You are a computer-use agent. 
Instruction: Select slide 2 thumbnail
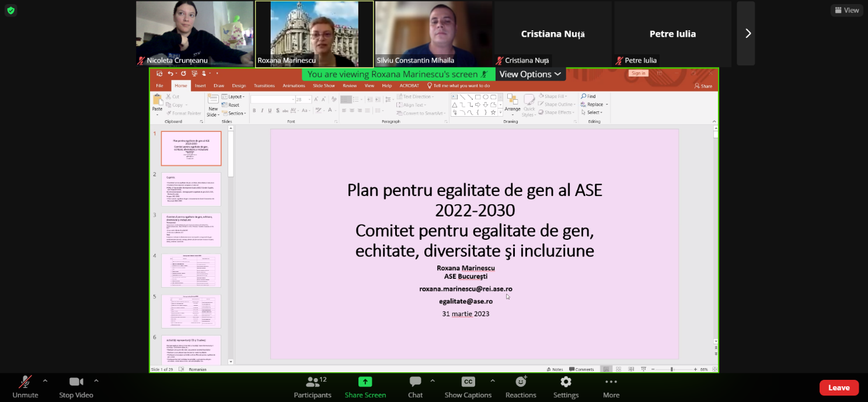coord(191,189)
